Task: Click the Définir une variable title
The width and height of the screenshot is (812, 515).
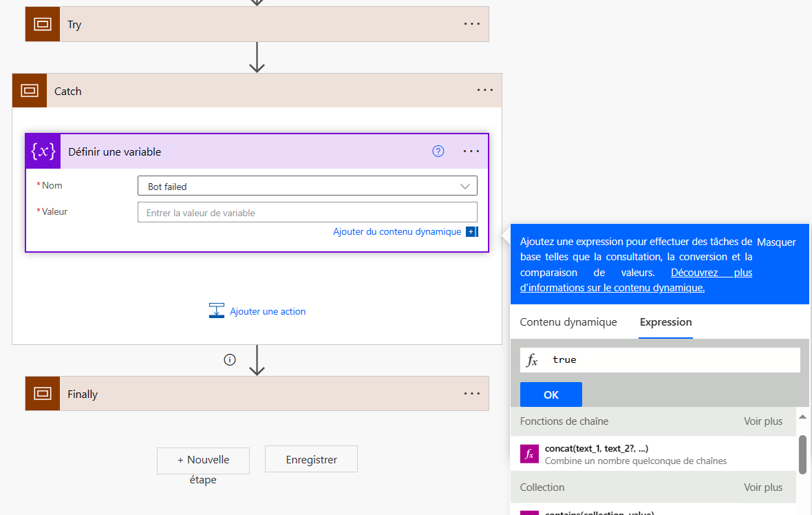Action: (x=114, y=151)
